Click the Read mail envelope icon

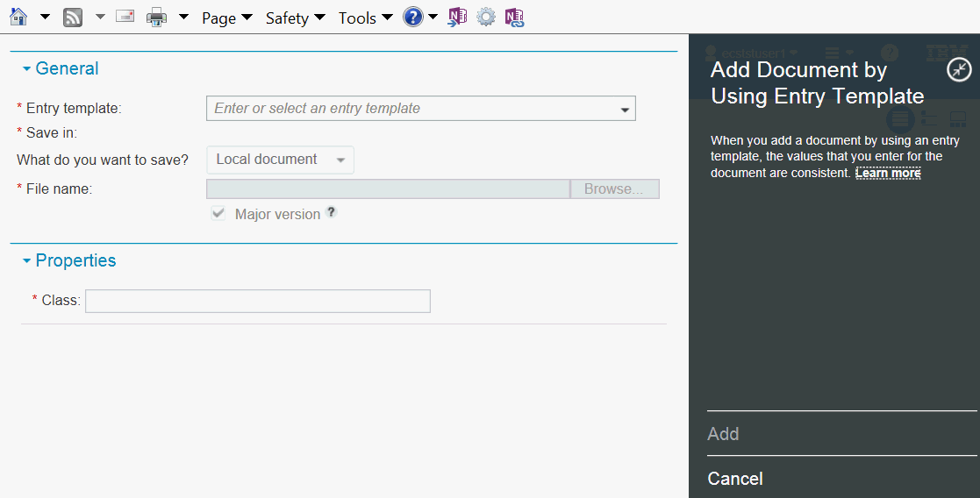point(125,17)
